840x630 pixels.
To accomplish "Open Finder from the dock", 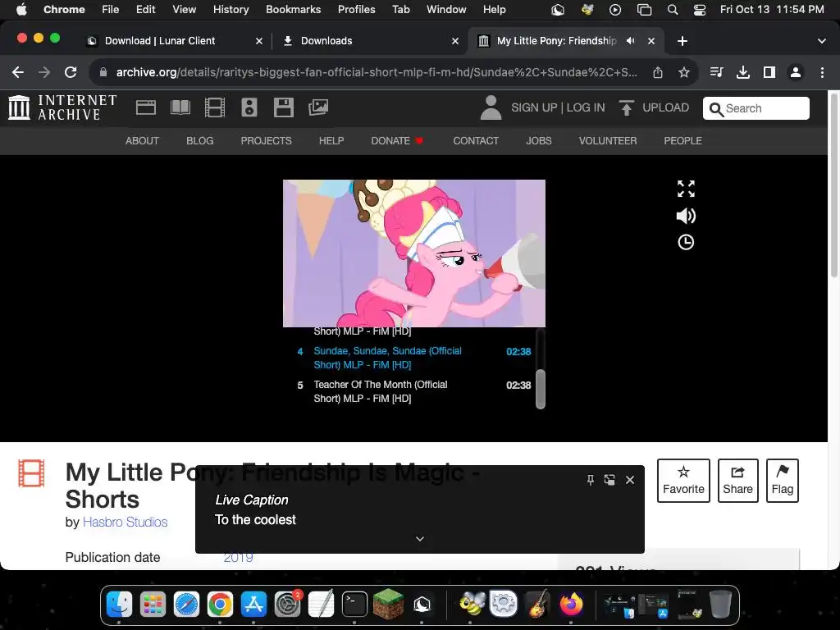I will coord(119,605).
